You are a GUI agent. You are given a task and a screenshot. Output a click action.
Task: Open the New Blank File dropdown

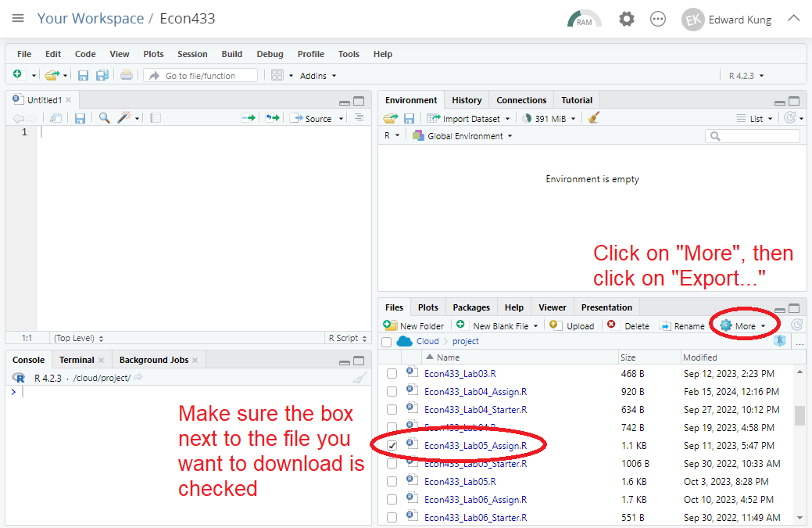[x=497, y=326]
